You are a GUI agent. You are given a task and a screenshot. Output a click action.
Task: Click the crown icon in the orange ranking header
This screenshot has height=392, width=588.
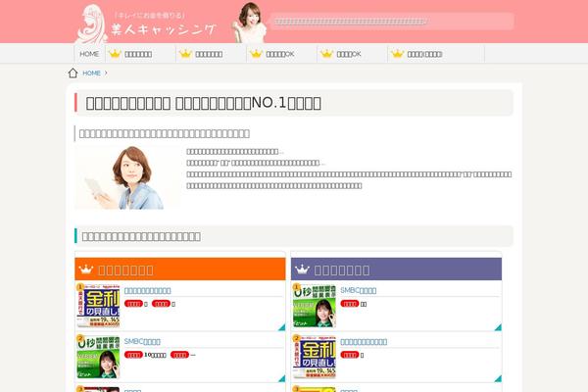(86, 269)
